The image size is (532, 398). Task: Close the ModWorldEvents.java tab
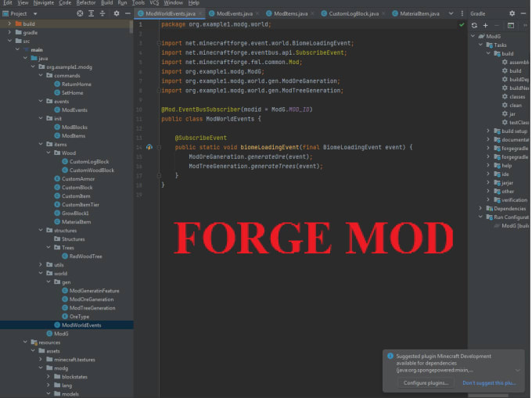(201, 14)
